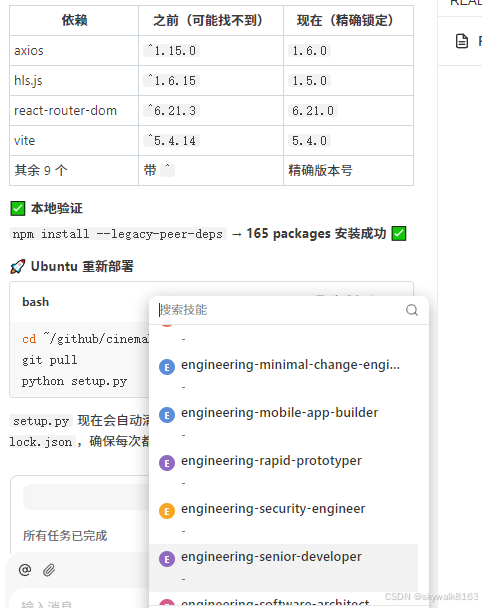Focus the 搜索技能 search field
The image size is (482, 608).
280,310
